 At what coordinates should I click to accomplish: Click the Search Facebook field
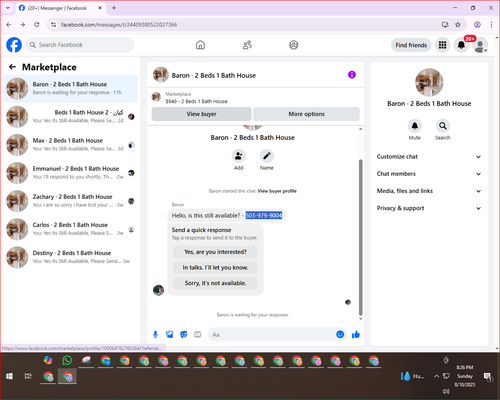pos(80,45)
